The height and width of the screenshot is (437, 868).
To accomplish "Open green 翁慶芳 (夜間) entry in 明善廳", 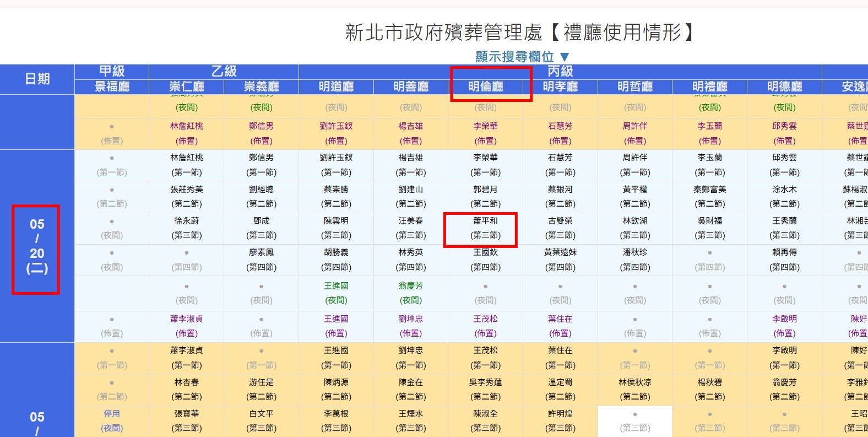I will (x=411, y=293).
